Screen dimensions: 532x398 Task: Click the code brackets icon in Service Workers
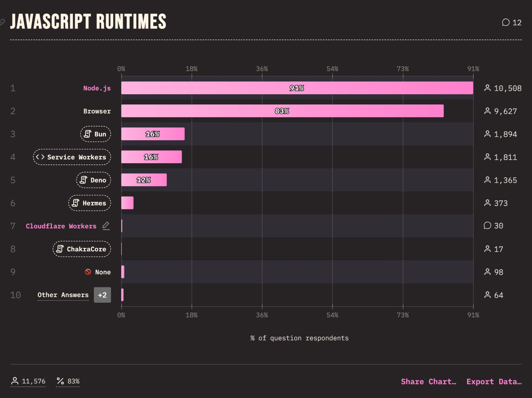point(40,157)
